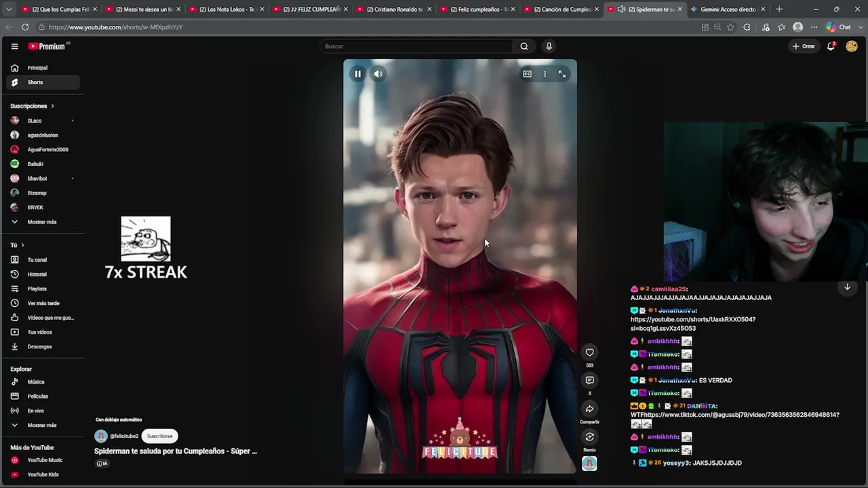Screen dimensions: 868x488
Task: Expand the Tú section
Action: coord(17,245)
